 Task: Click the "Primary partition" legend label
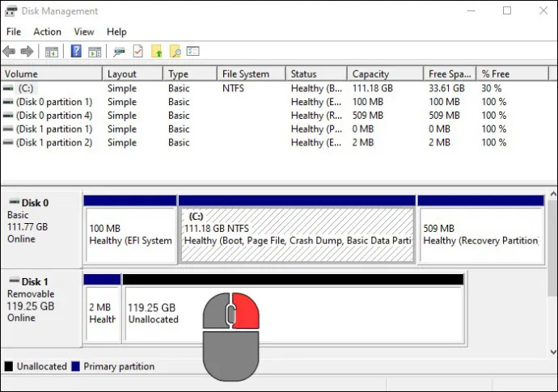pyautogui.click(x=119, y=366)
